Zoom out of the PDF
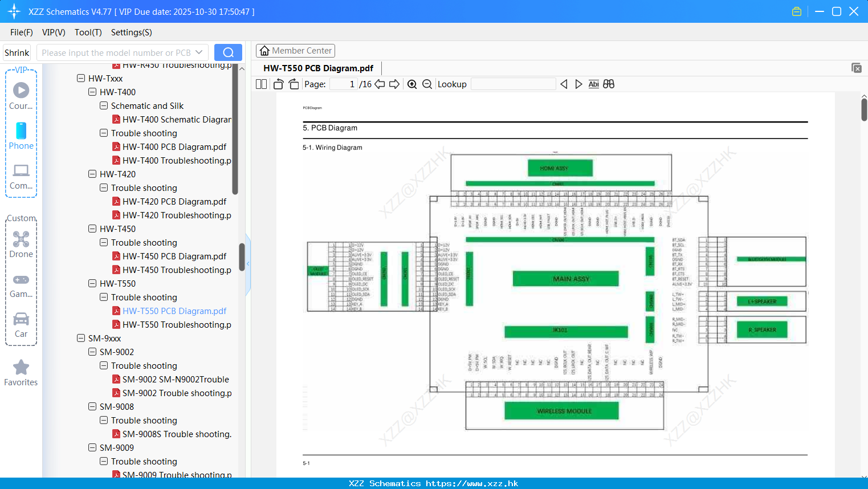This screenshot has width=868, height=489. pos(427,84)
